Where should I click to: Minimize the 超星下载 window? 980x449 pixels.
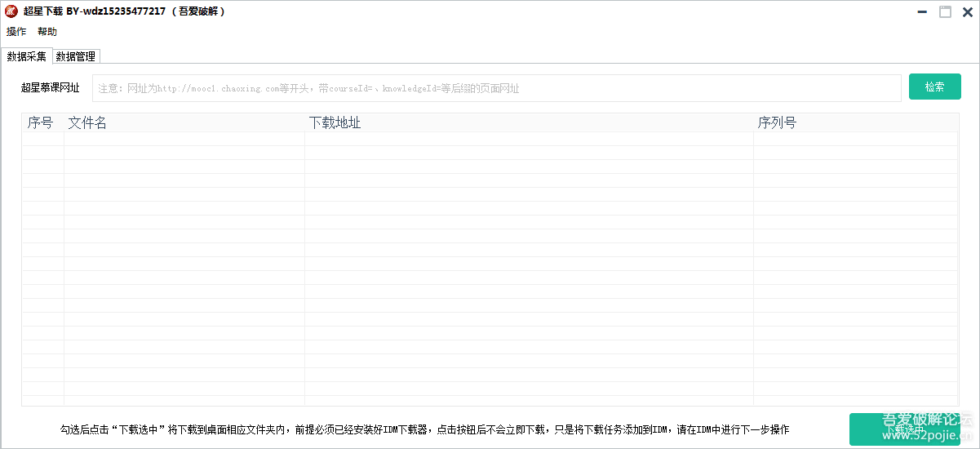[922, 11]
